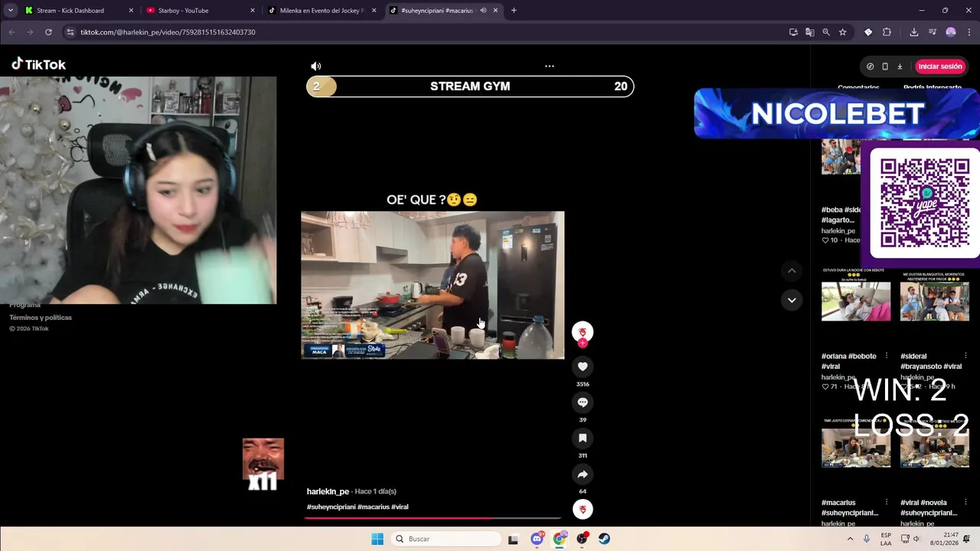Viewport: 980px width, 551px height.
Task: Open the media controls icon
Action: click(x=933, y=32)
